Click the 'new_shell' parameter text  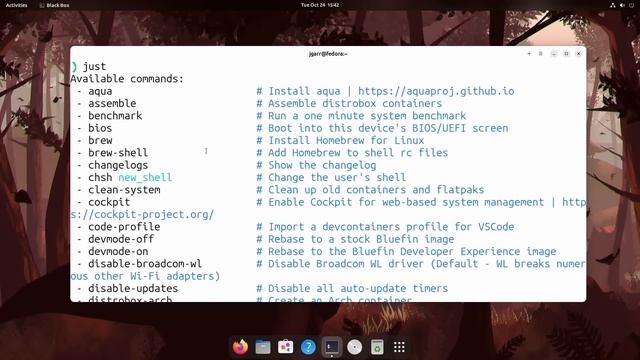click(145, 177)
